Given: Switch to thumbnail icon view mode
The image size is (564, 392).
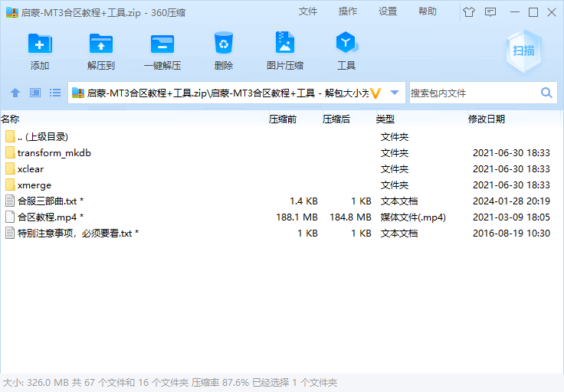Looking at the screenshot, I should tap(35, 93).
